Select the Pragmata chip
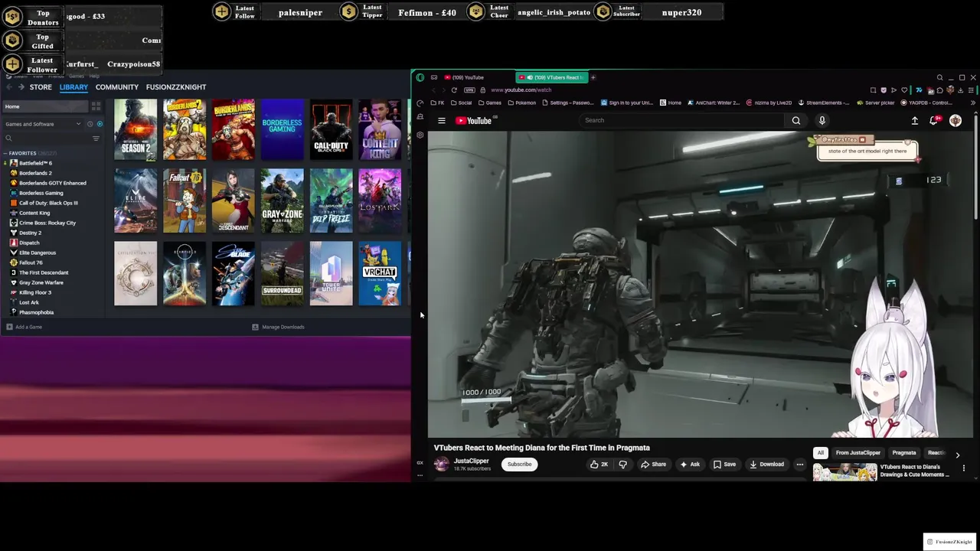This screenshot has height=551, width=980. coord(904,452)
